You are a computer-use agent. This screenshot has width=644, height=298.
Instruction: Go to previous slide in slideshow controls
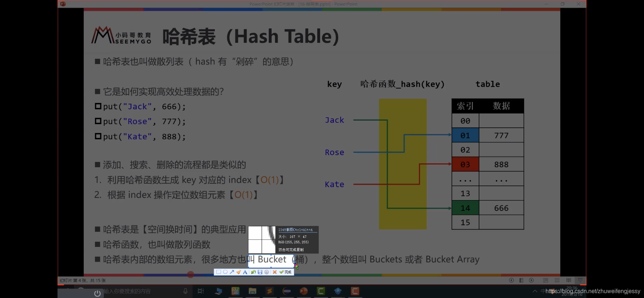click(x=511, y=280)
